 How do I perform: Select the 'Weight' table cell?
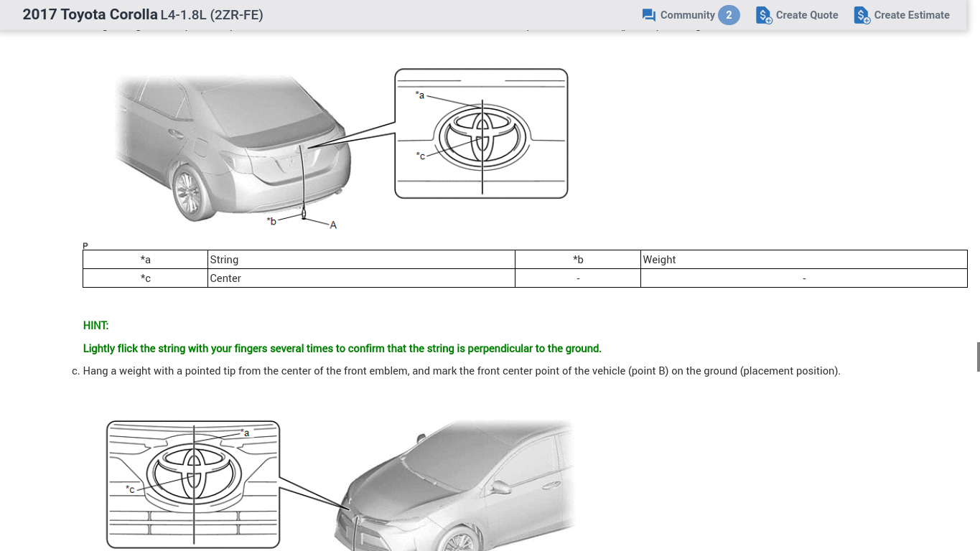tap(803, 260)
